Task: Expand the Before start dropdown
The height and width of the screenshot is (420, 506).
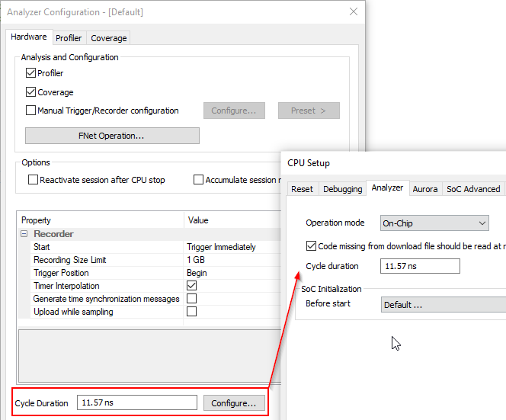Action: click(x=443, y=304)
